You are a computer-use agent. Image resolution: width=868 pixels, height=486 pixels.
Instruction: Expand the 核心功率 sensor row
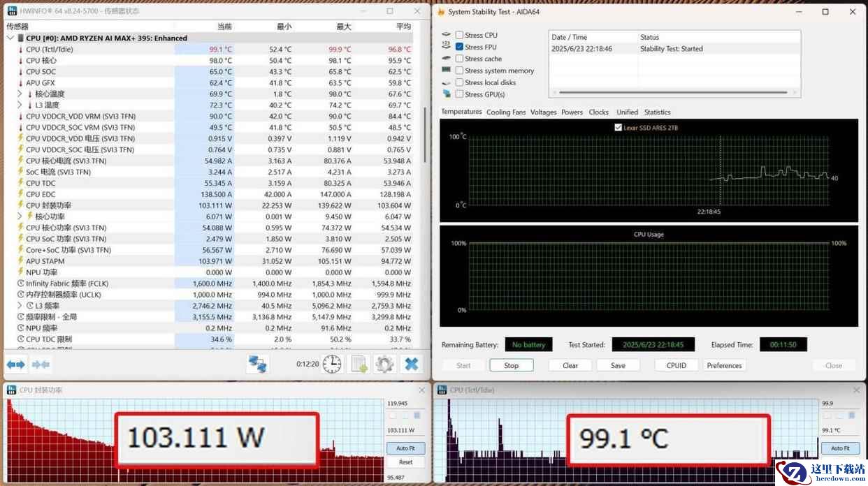tap(20, 216)
